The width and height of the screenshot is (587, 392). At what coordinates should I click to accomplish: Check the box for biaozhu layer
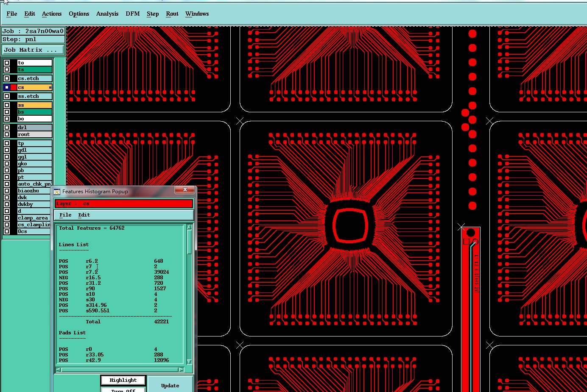click(7, 191)
